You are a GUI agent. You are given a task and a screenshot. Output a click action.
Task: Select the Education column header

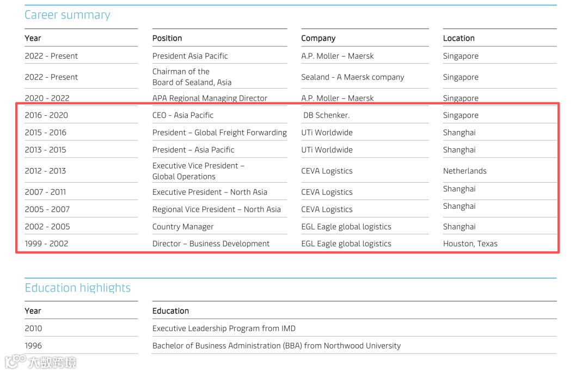(x=170, y=311)
